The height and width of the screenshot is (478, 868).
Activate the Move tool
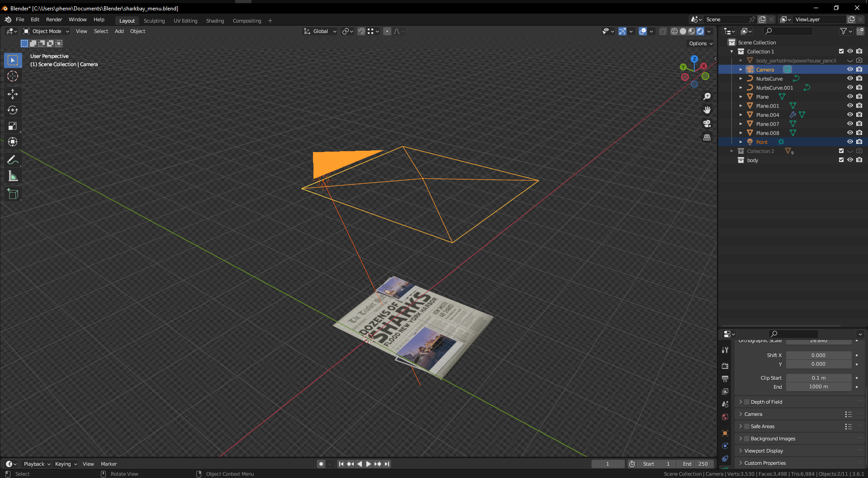[x=13, y=94]
